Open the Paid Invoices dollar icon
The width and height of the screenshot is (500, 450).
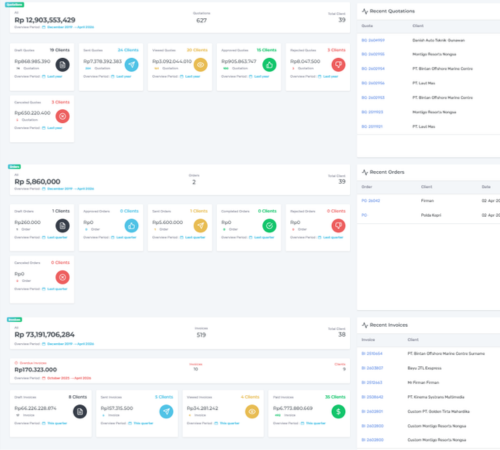[x=338, y=412]
